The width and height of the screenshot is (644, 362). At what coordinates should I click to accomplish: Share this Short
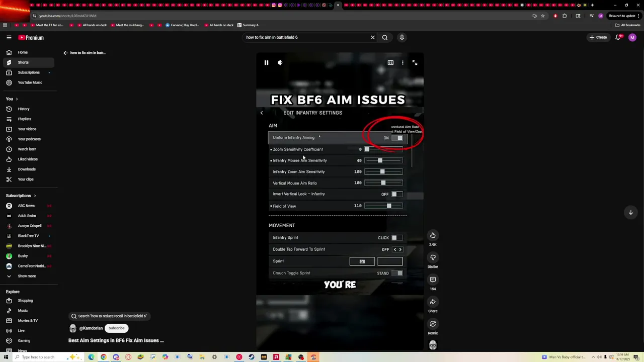coord(433,302)
